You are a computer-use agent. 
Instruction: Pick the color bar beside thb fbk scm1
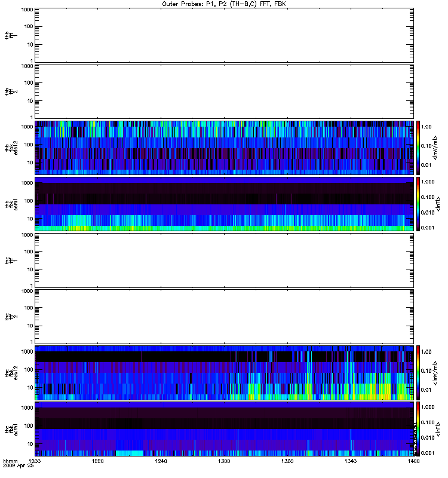418,204
